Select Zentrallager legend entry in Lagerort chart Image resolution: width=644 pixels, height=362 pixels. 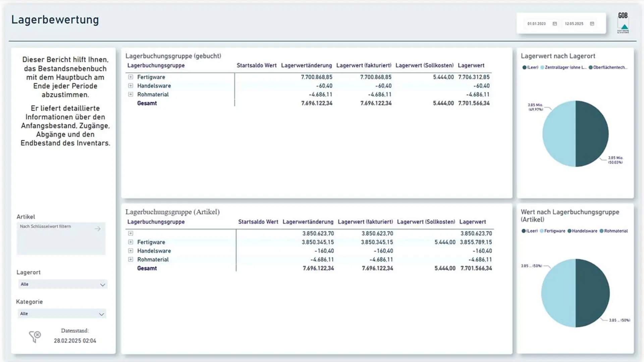[563, 67]
